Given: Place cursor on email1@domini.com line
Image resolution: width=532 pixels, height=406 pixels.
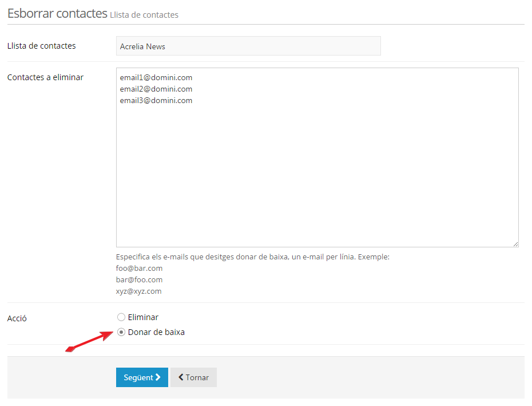Looking at the screenshot, I should (156, 77).
